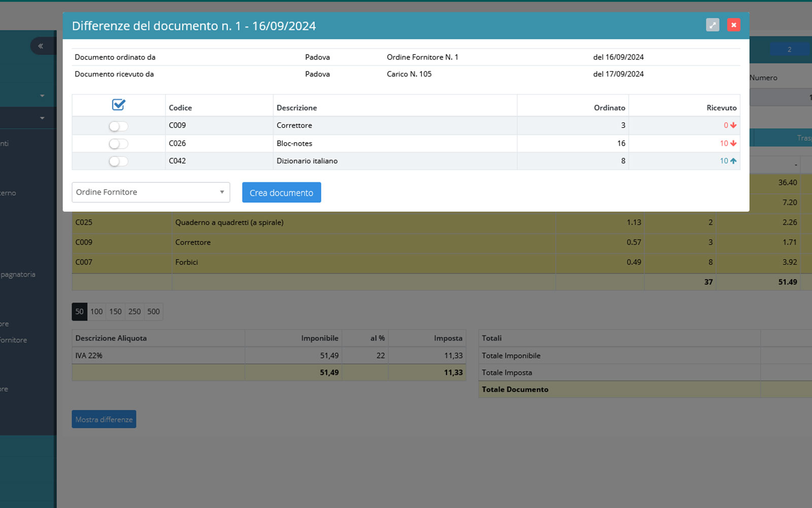The image size is (812, 508).
Task: Click the C026 code cell
Action: 219,143
